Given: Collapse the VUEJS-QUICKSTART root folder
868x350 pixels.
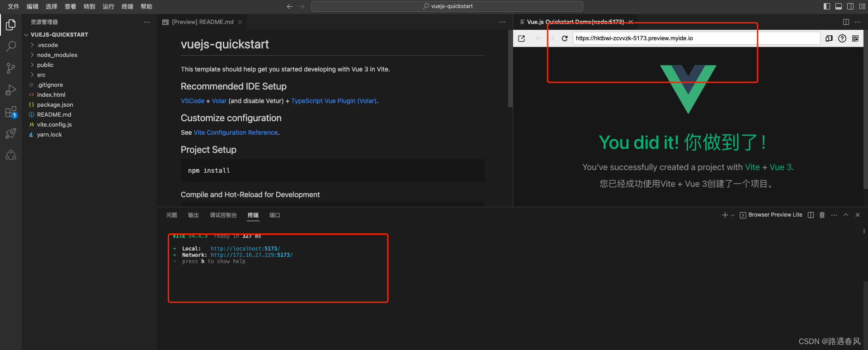Looking at the screenshot, I should click(59, 35).
